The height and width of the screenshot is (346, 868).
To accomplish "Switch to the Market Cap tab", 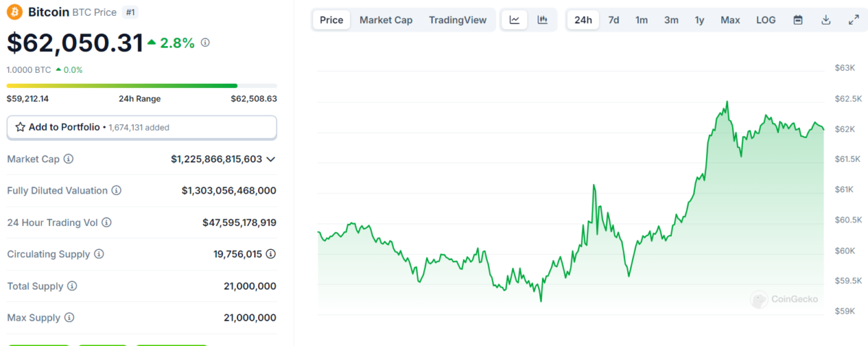I will coord(386,20).
